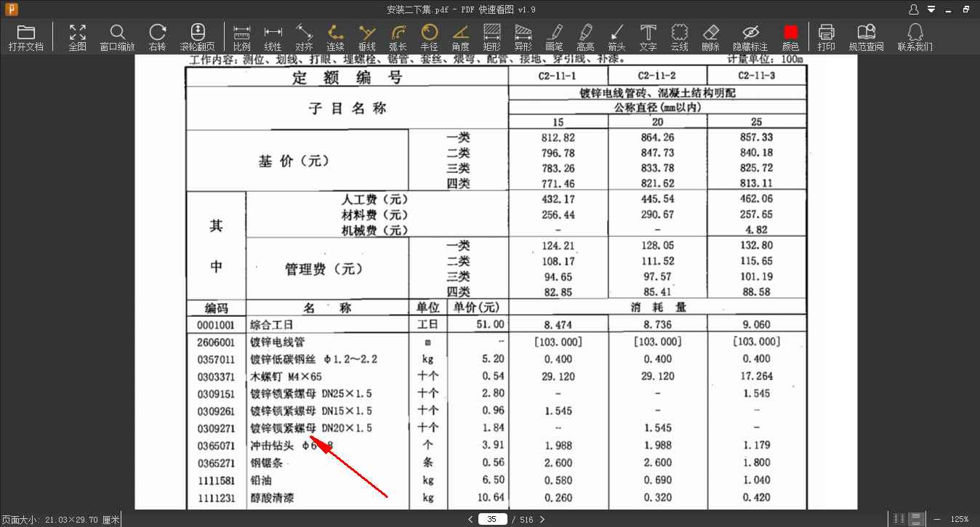Click the 子目名称 cell
Viewport: 980px width, 527px height.
(348, 108)
